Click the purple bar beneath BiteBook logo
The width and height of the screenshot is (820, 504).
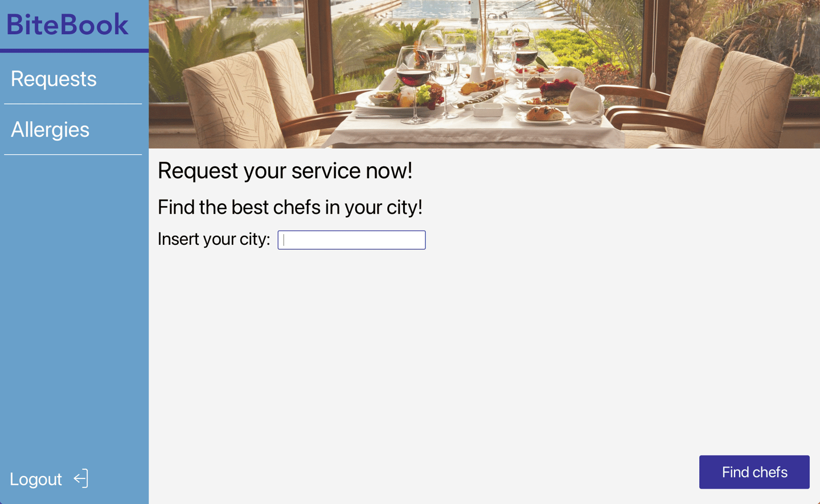point(74,51)
